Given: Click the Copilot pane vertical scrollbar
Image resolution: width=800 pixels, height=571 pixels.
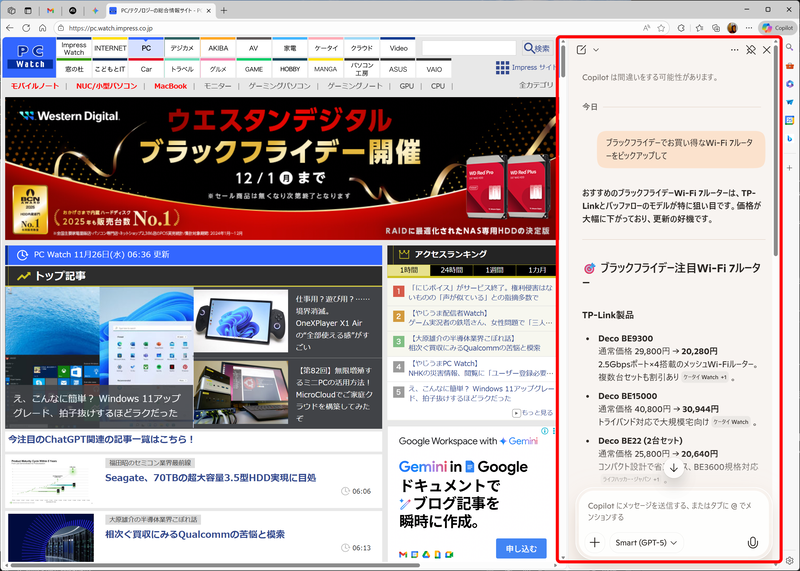Looking at the screenshot, I should pyautogui.click(x=776, y=153).
